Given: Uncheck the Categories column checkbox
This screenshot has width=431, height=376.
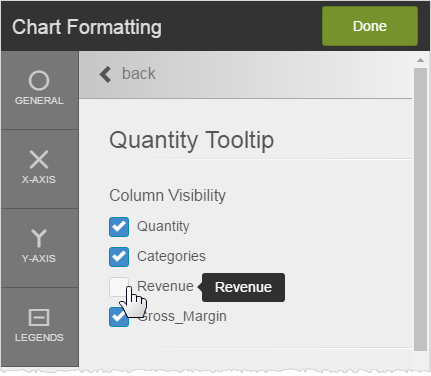Looking at the screenshot, I should (119, 257).
